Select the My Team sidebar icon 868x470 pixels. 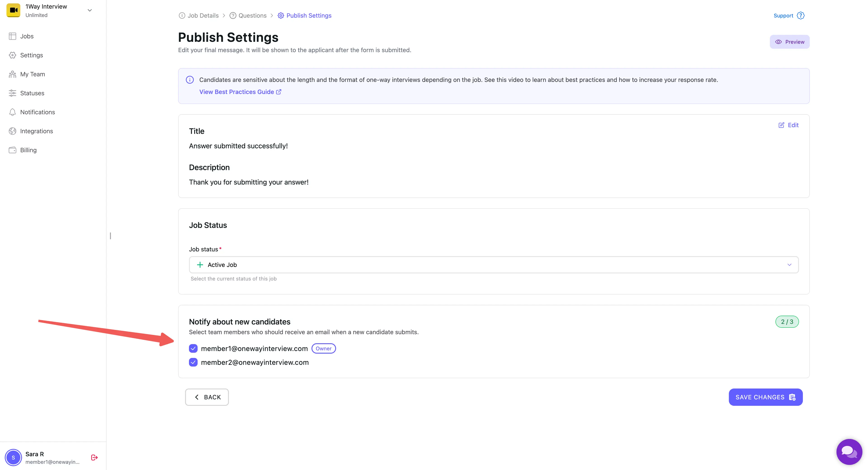pyautogui.click(x=12, y=74)
